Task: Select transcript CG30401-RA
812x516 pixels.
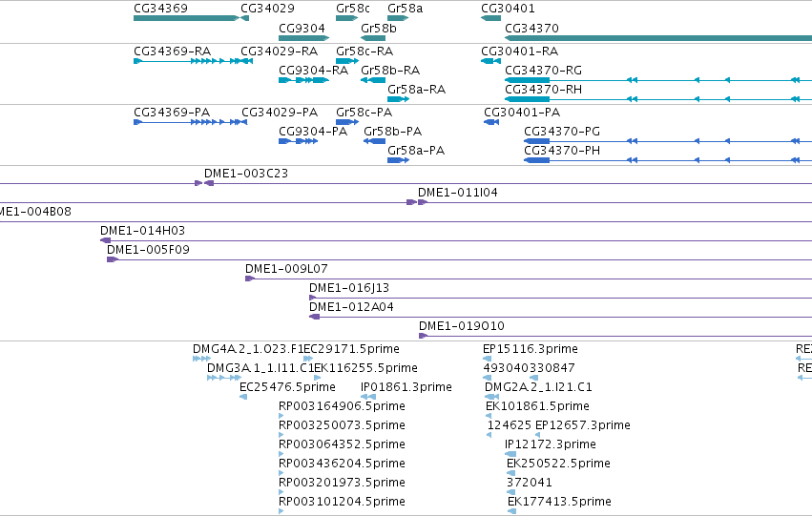Action: [x=491, y=61]
